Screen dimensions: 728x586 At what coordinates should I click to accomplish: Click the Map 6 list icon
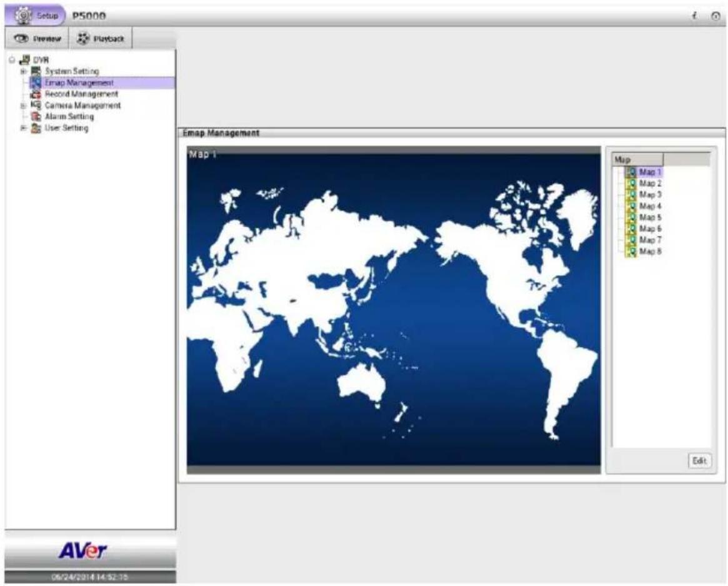click(x=631, y=229)
